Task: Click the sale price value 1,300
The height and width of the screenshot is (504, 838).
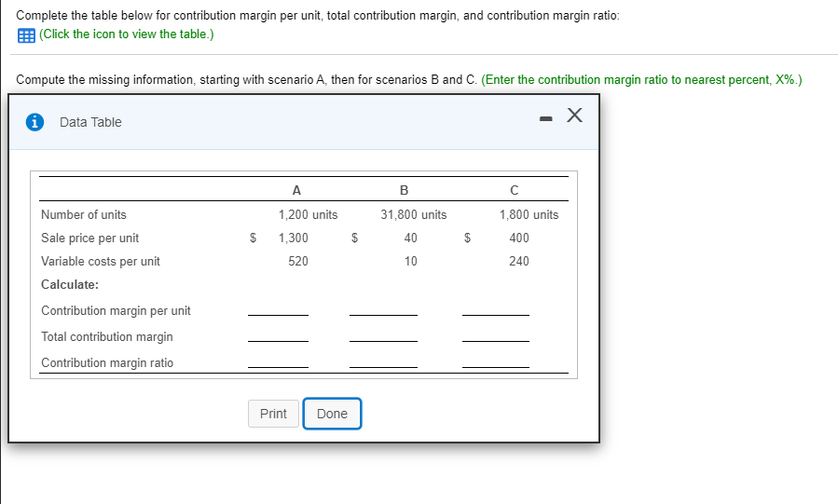Action: click(293, 238)
